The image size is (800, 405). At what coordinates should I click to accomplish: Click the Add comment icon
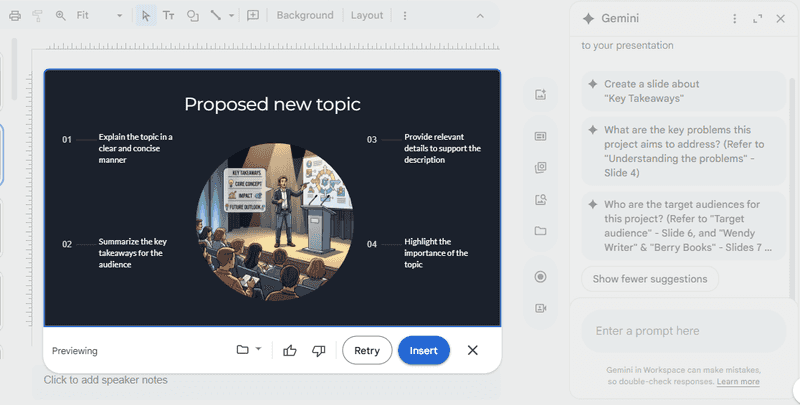[253, 16]
